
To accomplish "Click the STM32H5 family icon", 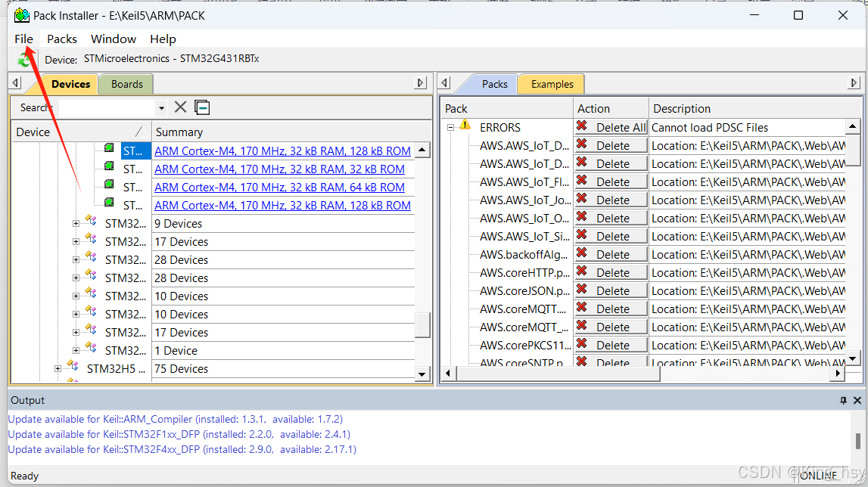I will [73, 366].
